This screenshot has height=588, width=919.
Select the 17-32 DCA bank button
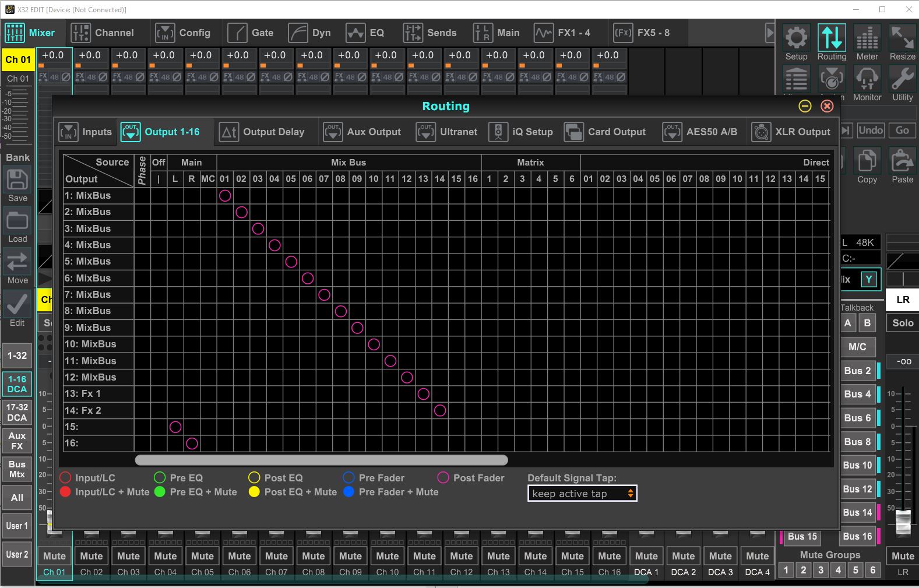coord(17,412)
